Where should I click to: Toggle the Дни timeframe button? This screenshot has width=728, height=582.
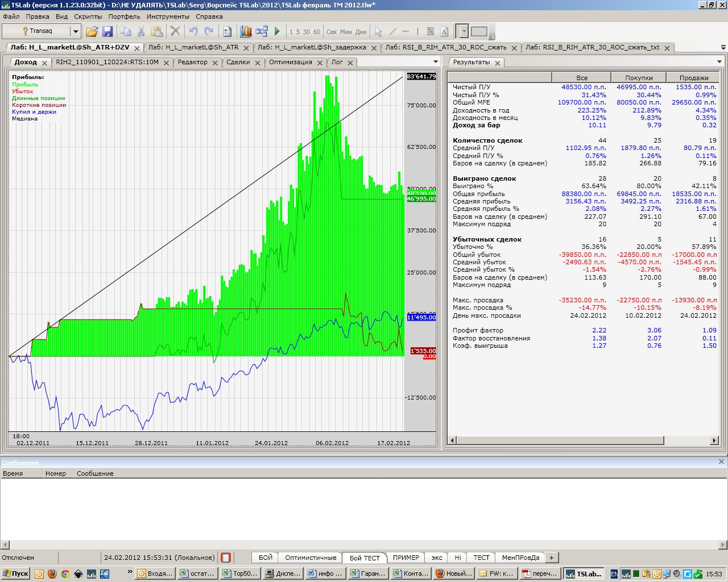(x=361, y=32)
